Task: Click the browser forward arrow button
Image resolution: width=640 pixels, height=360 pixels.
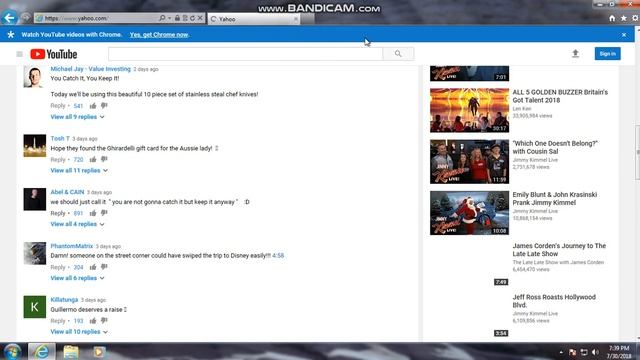Action: point(26,18)
